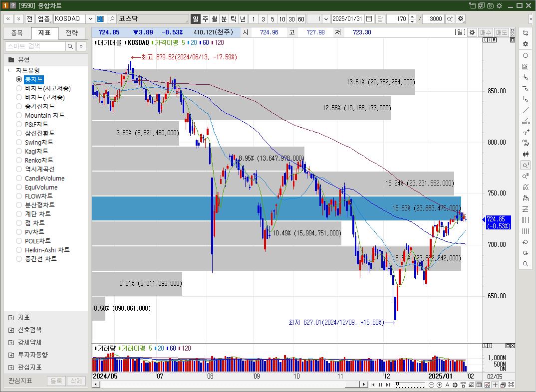Image resolution: width=536 pixels, height=392 pixels.
Task: Activate the AUTO trendline tool
Action: tap(526, 122)
